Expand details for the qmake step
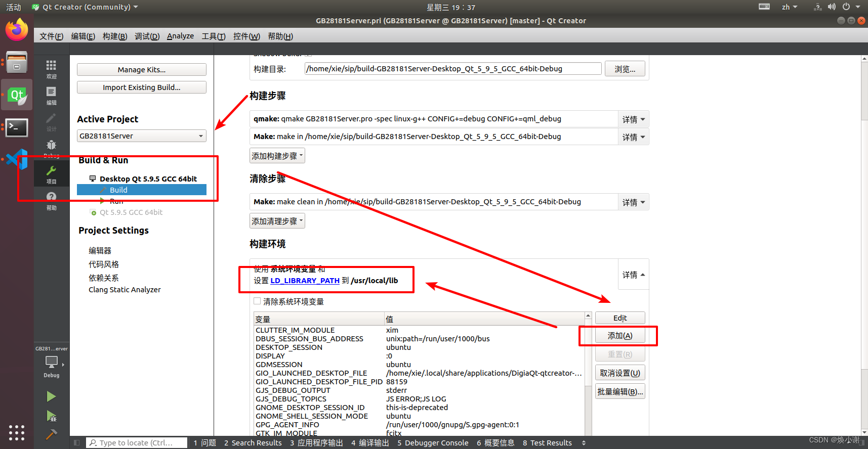 coord(633,119)
